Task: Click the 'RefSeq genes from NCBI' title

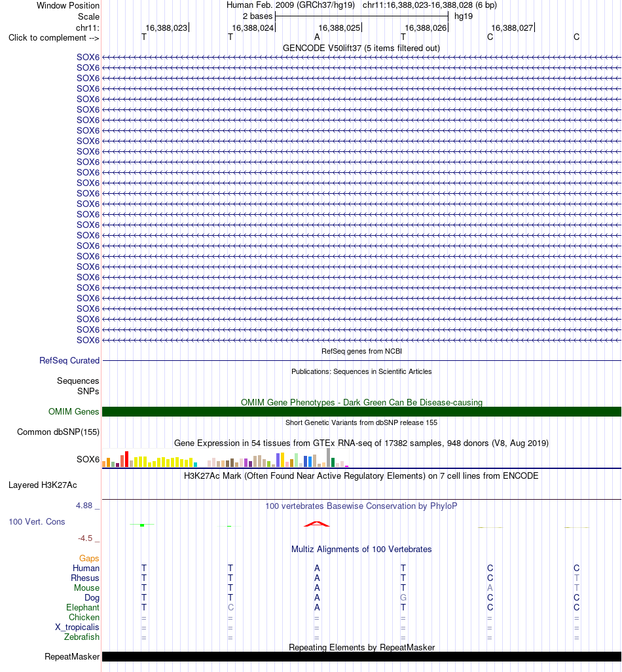Action: 361,351
